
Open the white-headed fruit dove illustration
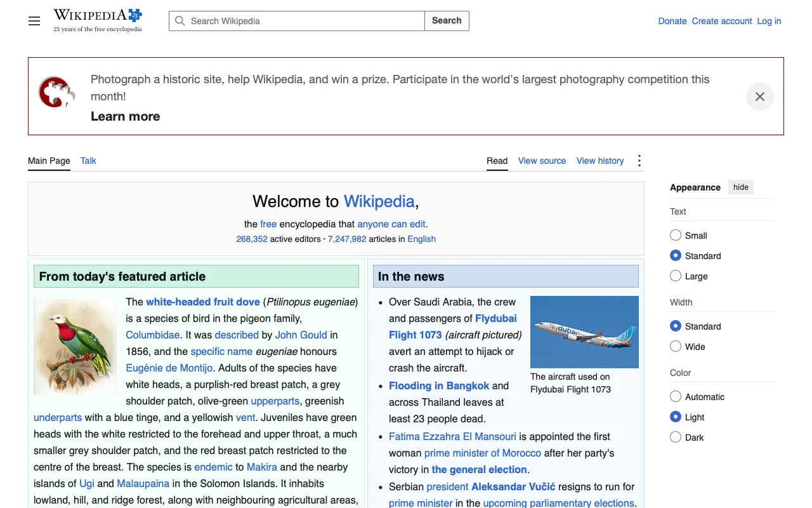coord(75,347)
